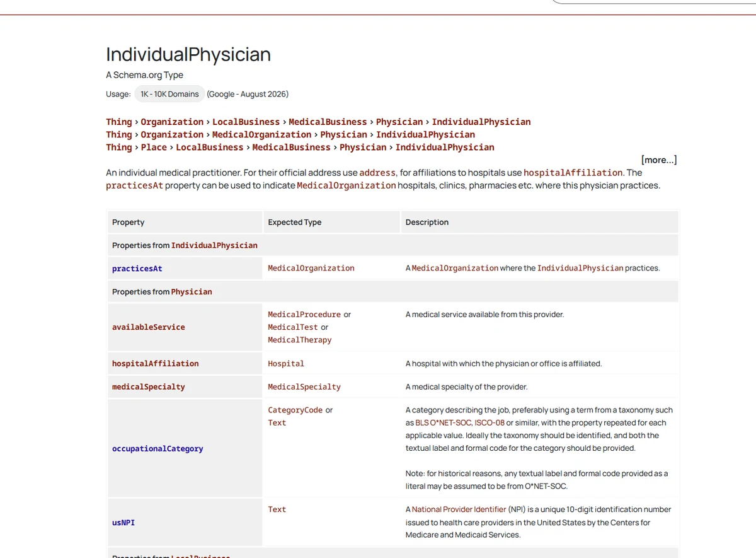Click Text type in the usNPI row
Screen dimensions: 756x558
(277, 509)
